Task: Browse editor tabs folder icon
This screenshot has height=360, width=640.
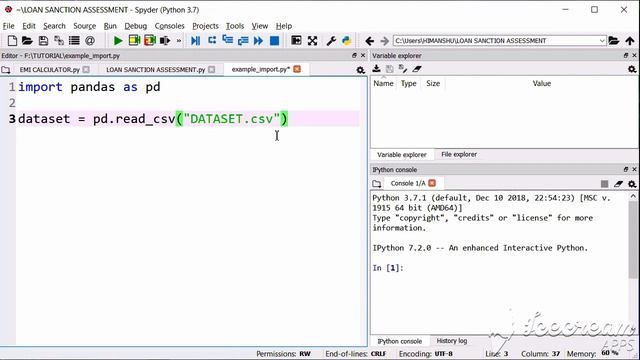Action: pyautogui.click(x=6, y=70)
